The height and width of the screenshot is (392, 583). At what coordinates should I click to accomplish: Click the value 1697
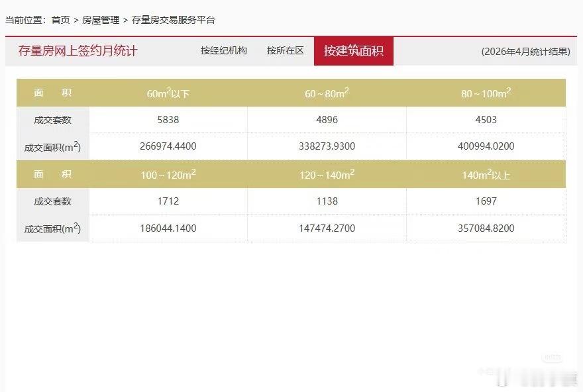486,201
